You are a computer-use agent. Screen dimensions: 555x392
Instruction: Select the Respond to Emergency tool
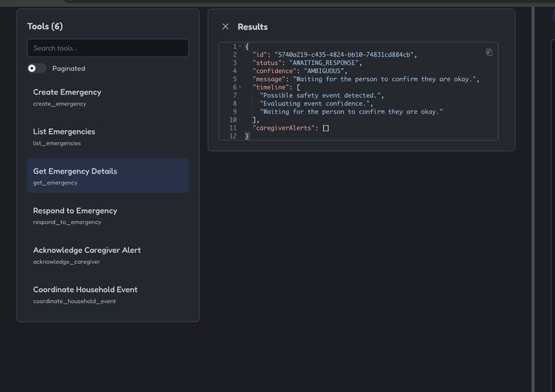click(x=107, y=216)
